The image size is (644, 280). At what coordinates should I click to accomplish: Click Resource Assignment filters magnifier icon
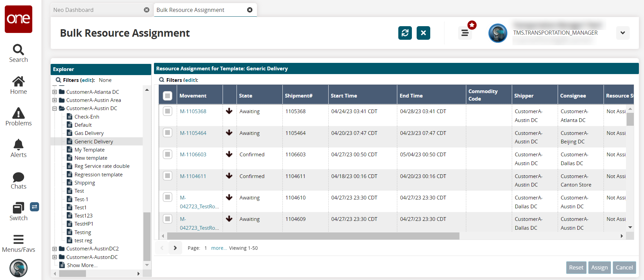162,80
